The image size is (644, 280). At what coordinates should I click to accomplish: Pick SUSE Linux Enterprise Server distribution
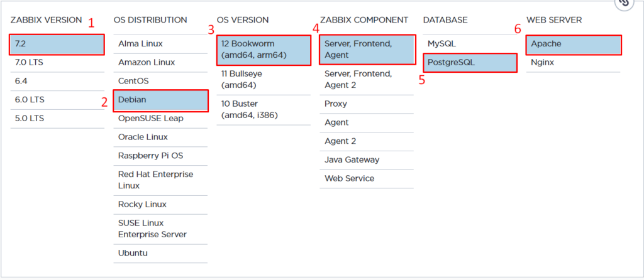tap(160, 229)
